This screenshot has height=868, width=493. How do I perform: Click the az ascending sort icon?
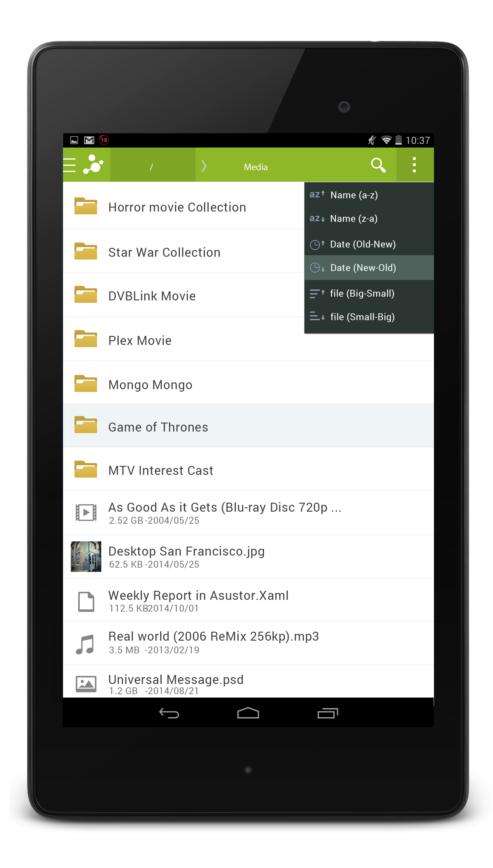pos(317,194)
